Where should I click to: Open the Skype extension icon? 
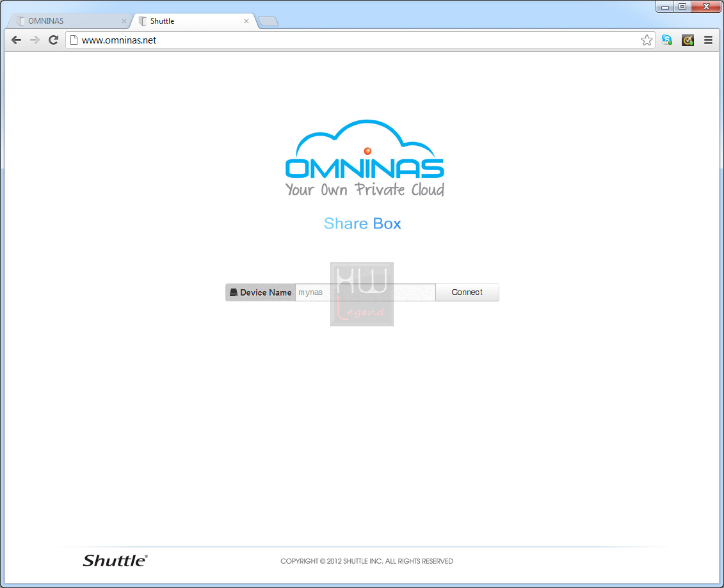667,40
